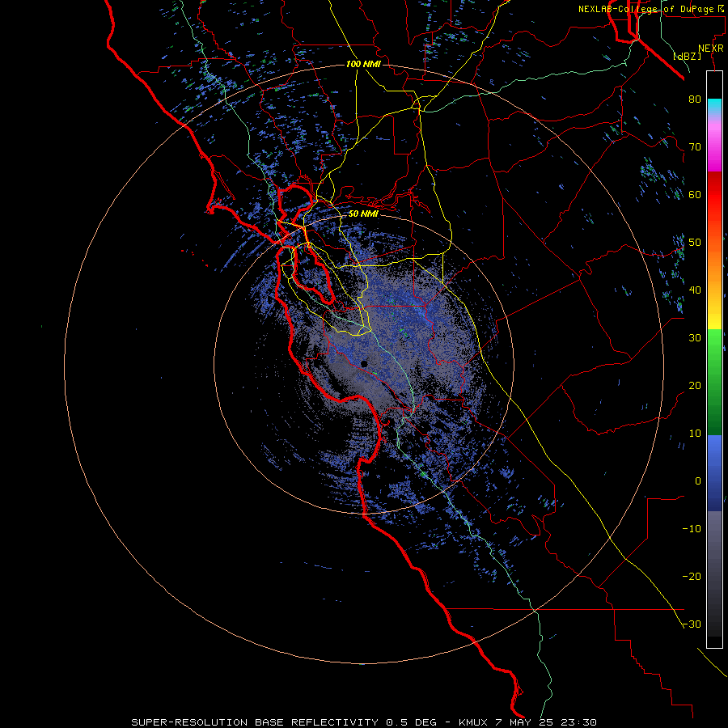This screenshot has height=728, width=728.
Task: Click the -10 value on the dBZ scale
Action: point(692,529)
